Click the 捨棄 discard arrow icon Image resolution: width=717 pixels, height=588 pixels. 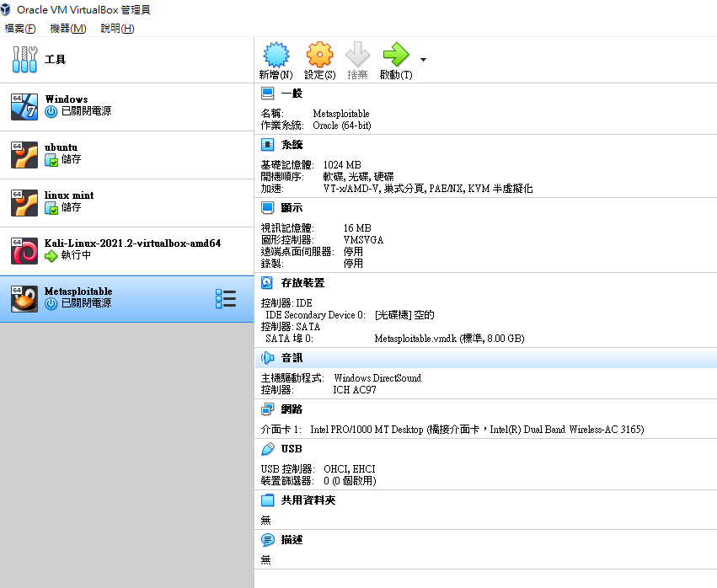tap(357, 55)
